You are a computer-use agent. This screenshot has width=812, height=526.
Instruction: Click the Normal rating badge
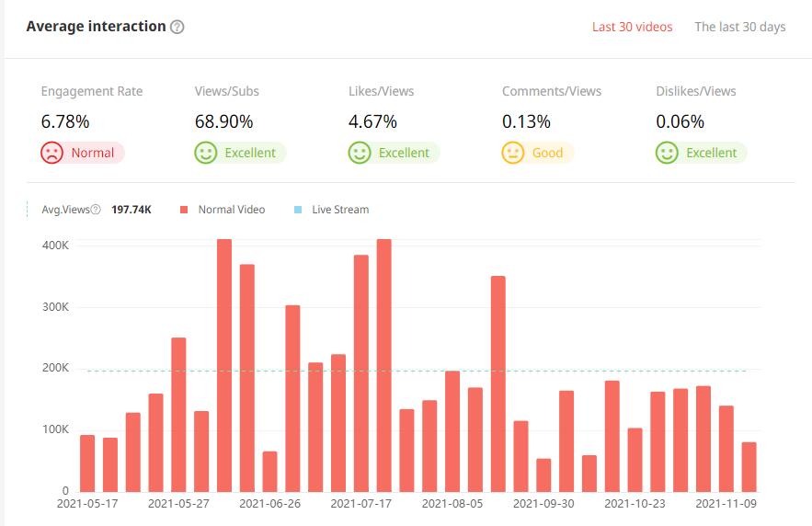92,153
